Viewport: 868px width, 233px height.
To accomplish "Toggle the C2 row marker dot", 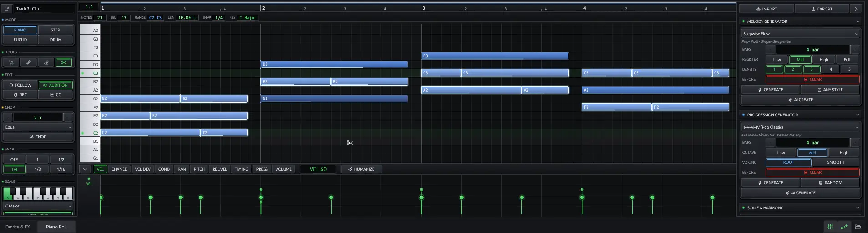I will (82, 133).
